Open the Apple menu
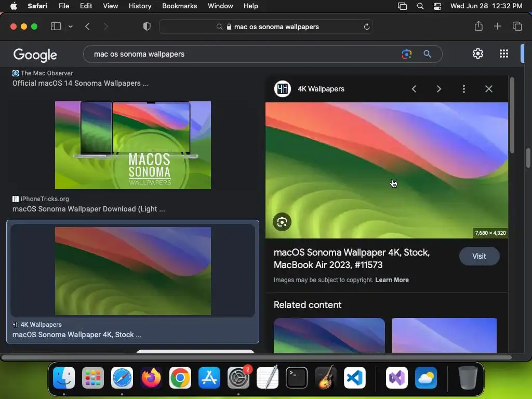This screenshot has width=532, height=399. pos(14,6)
